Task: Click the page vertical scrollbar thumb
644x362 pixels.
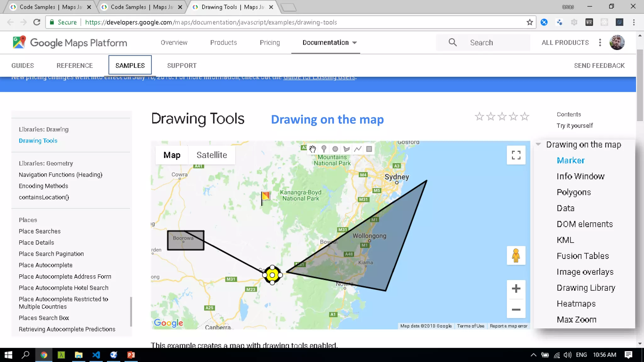Action: pos(640,85)
